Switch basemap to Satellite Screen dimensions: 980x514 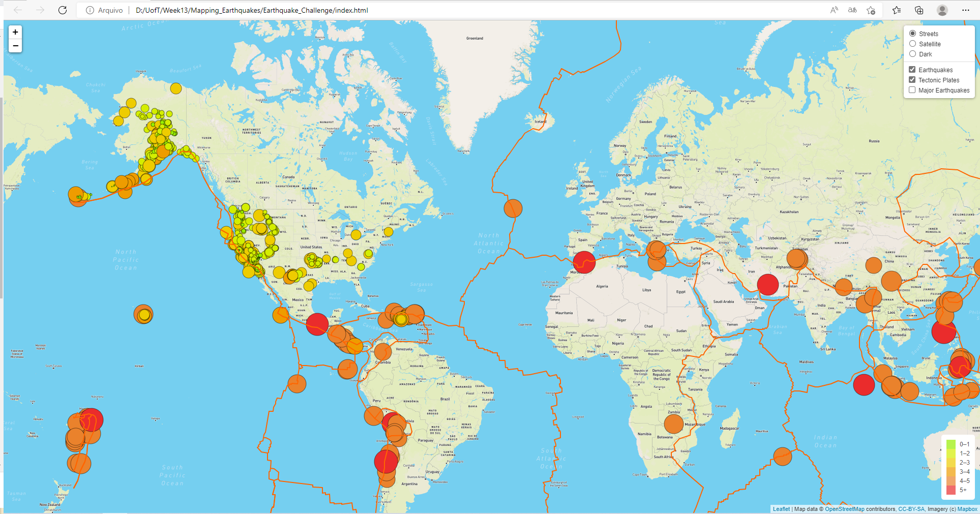912,43
